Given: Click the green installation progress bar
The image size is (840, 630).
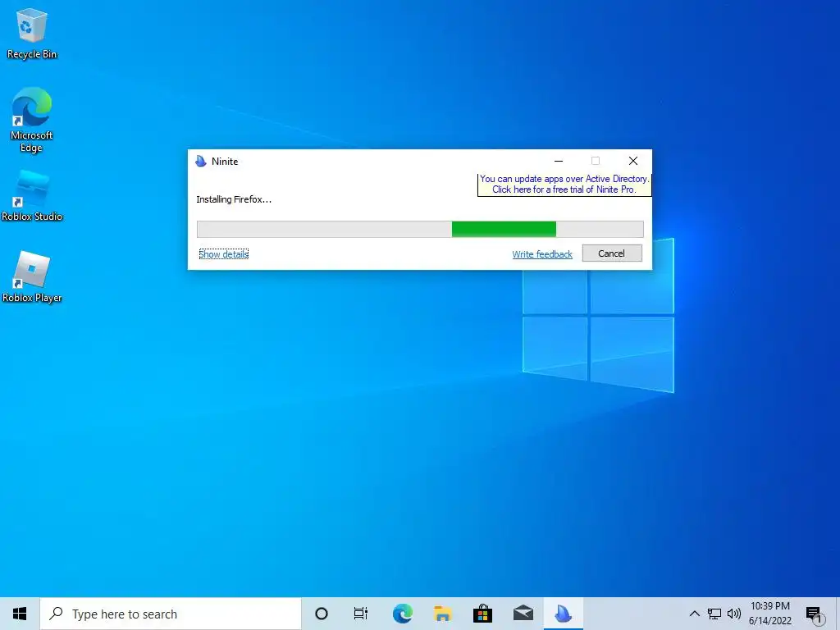Looking at the screenshot, I should (420, 230).
